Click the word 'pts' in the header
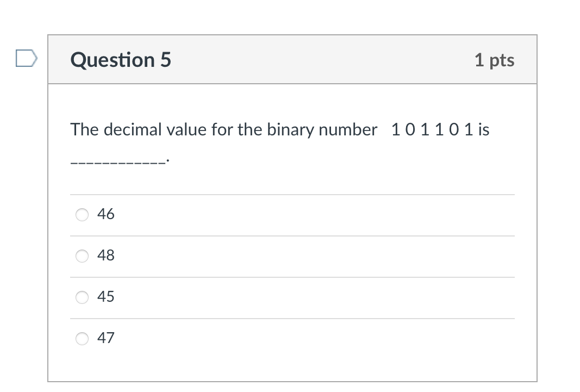This screenshot has width=580, height=392. [x=502, y=61]
